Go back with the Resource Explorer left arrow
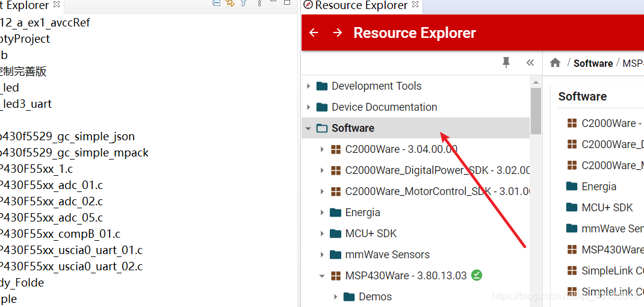This screenshot has width=644, height=307. [314, 33]
